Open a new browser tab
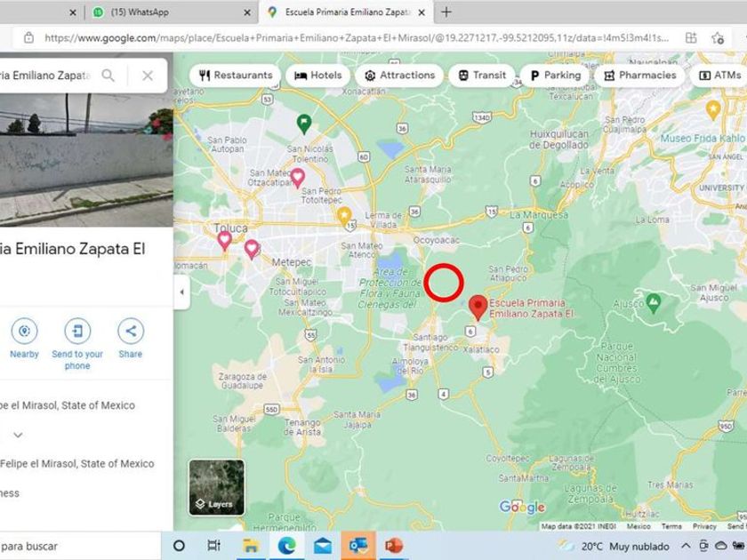The height and width of the screenshot is (560, 747). 446,12
